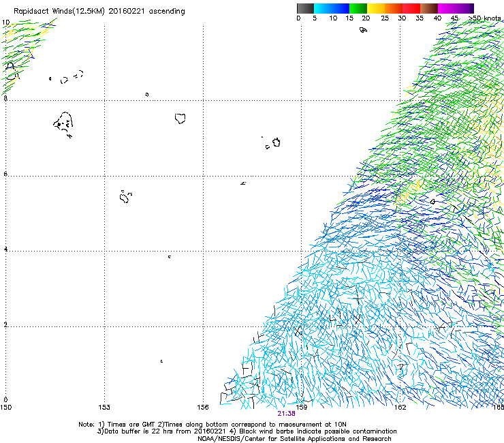Click the brown 35-40 knots legend segment
The image size is (504, 443).
click(429, 8)
